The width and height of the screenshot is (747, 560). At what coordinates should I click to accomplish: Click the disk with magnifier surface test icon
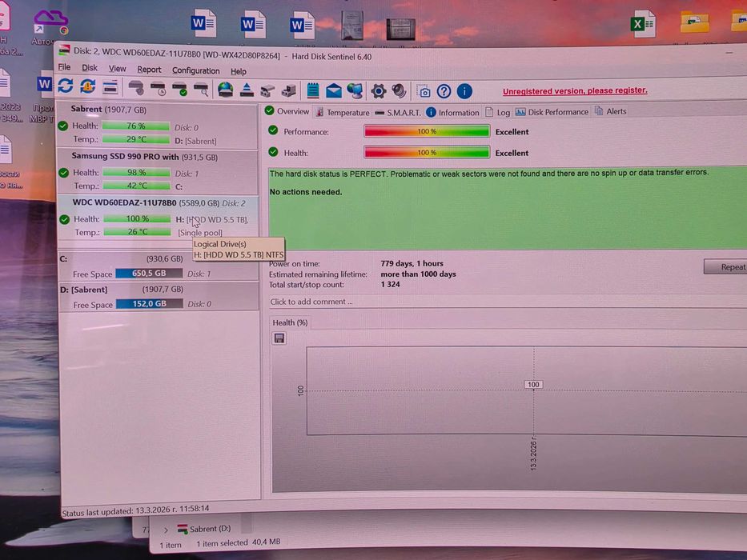coord(201,89)
